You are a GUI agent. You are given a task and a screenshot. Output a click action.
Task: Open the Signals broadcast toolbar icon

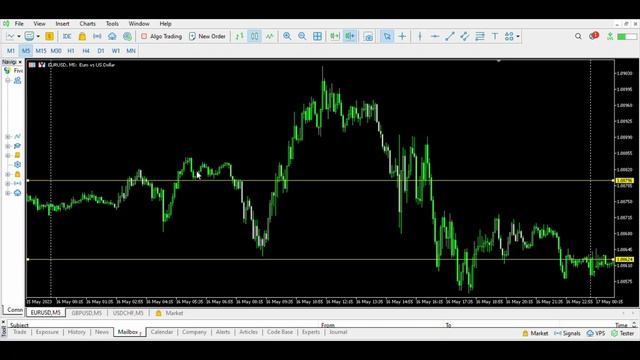(x=97, y=36)
